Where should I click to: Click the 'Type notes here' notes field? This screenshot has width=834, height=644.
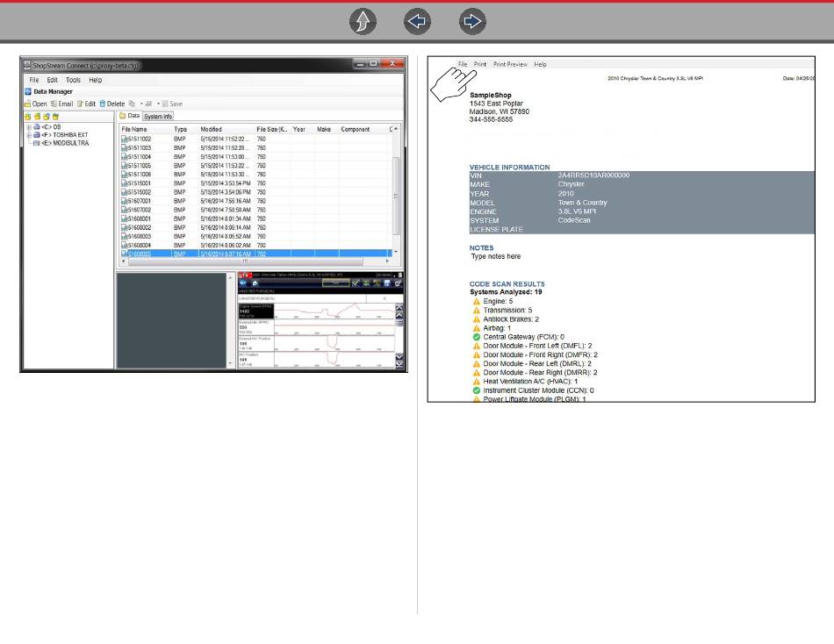[496, 256]
